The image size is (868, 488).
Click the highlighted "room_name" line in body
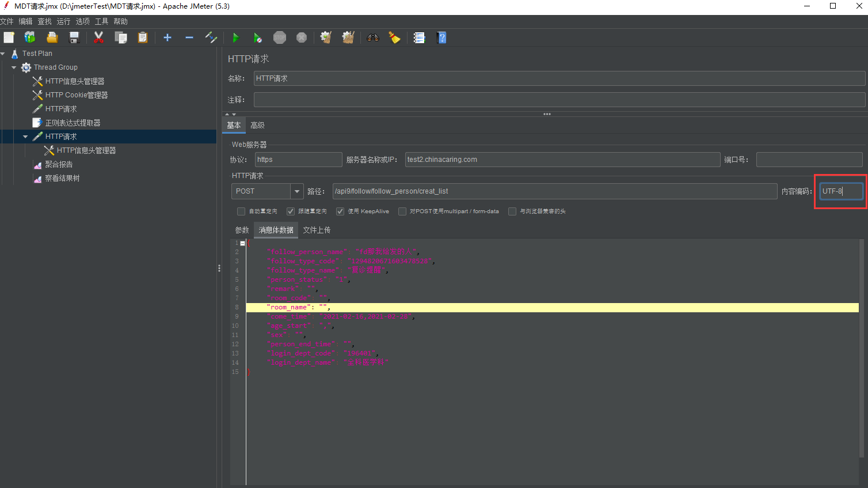552,308
